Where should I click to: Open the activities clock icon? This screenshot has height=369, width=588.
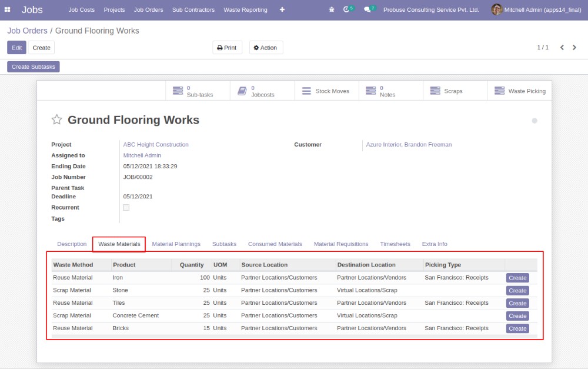click(347, 9)
